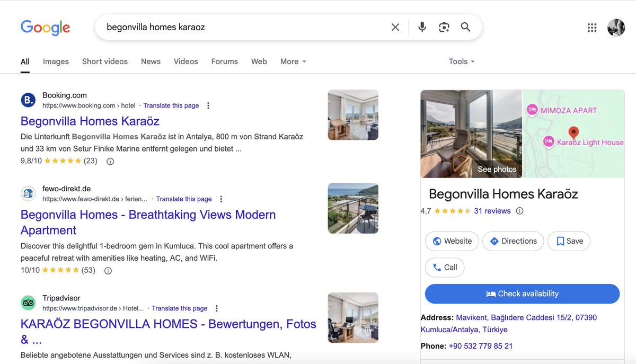This screenshot has width=636, height=364.
Task: Click the fewo-direkt.de favicon
Action: click(x=28, y=194)
